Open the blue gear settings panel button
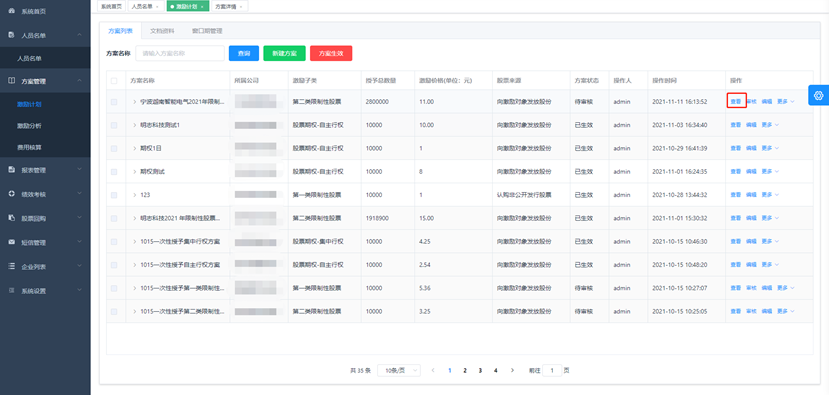 pos(819,95)
